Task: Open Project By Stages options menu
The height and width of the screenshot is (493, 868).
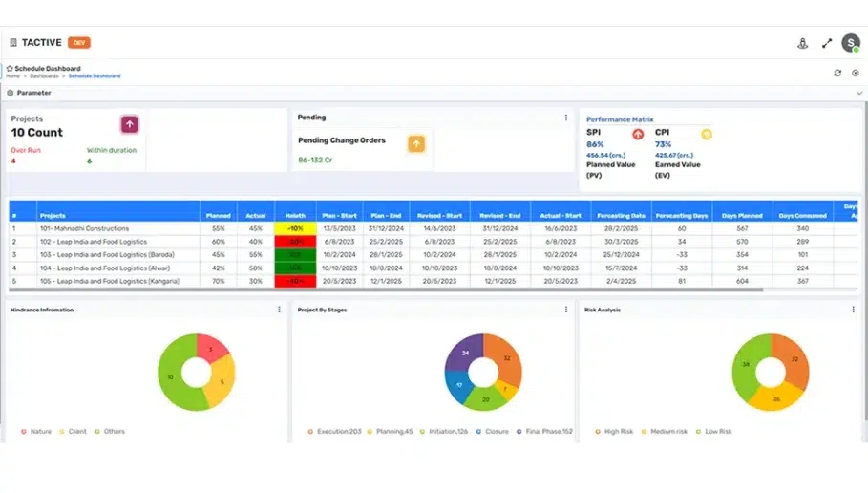Action: pyautogui.click(x=565, y=310)
